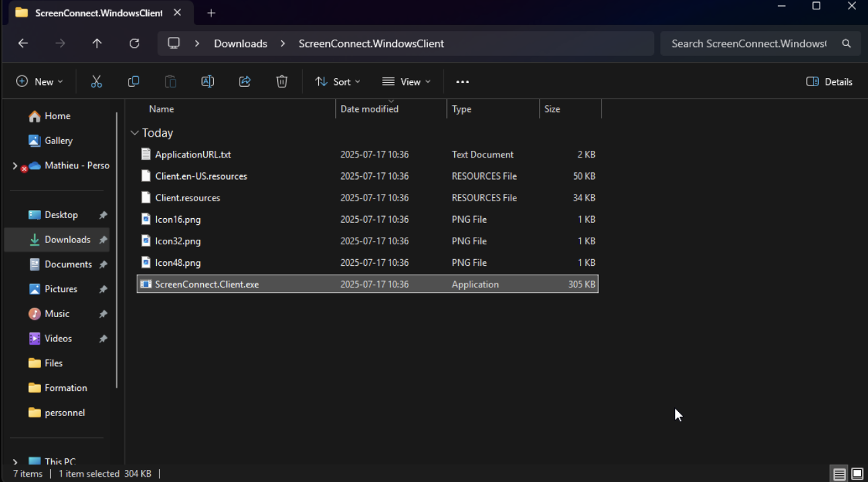Screen dimensions: 868x482
Task: Click Downloads in the address breadcrumb
Action: point(240,43)
